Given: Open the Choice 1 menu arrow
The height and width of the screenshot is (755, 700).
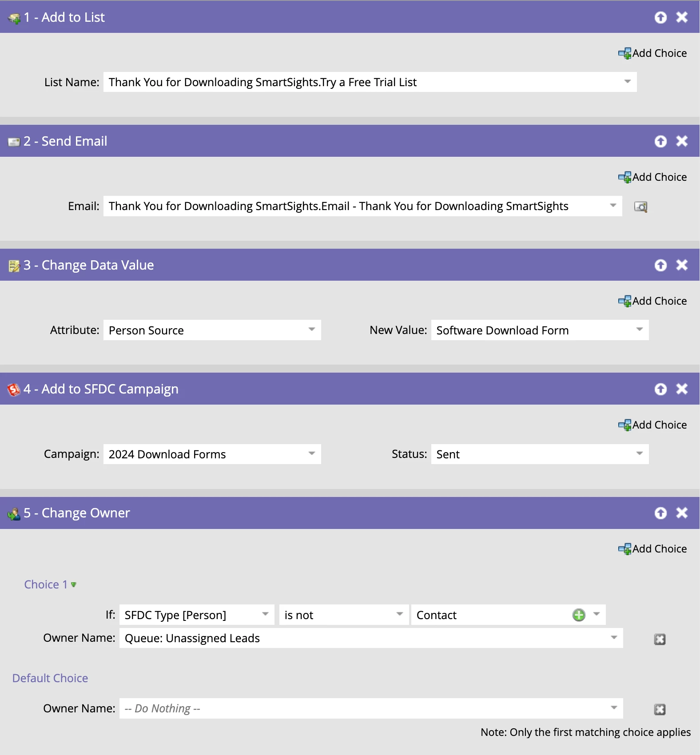Looking at the screenshot, I should pos(74,585).
